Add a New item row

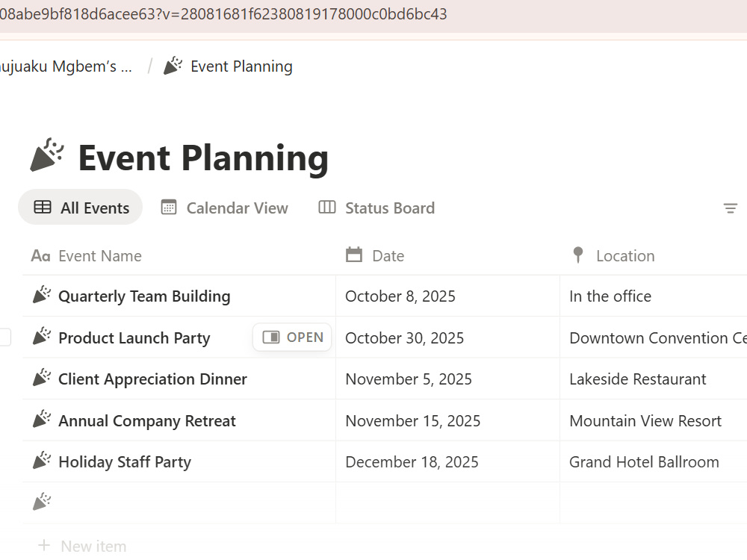tap(82, 546)
